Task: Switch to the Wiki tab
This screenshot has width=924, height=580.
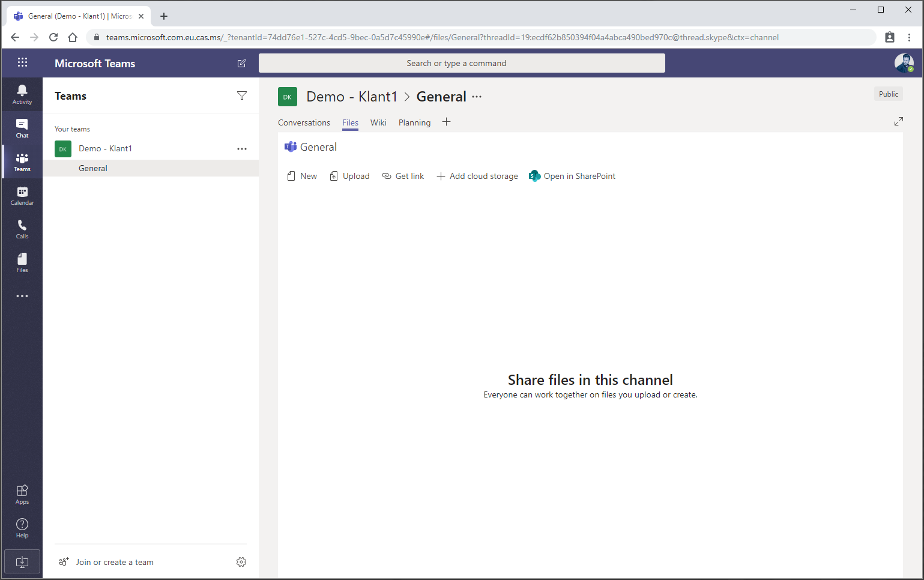Action: (378, 122)
